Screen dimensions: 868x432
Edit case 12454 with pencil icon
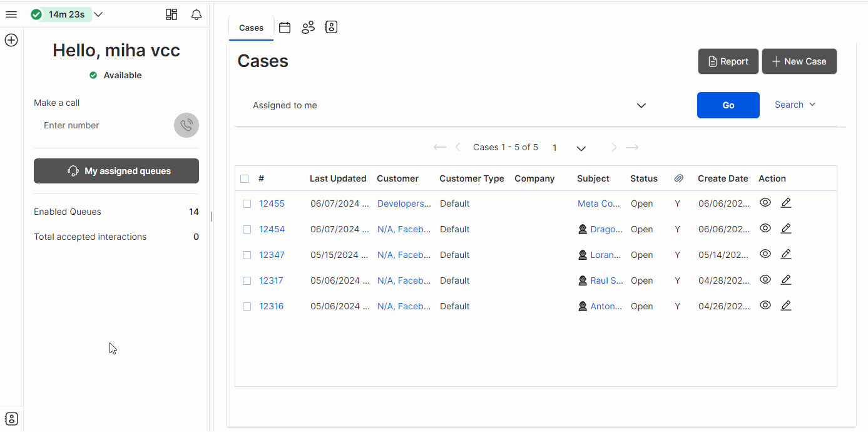point(786,229)
